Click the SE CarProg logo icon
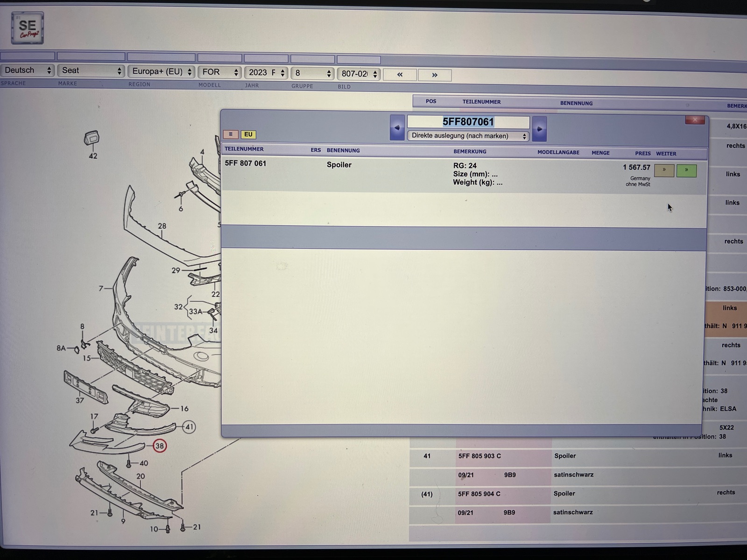Viewport: 747px width, 560px height. pos(28,28)
